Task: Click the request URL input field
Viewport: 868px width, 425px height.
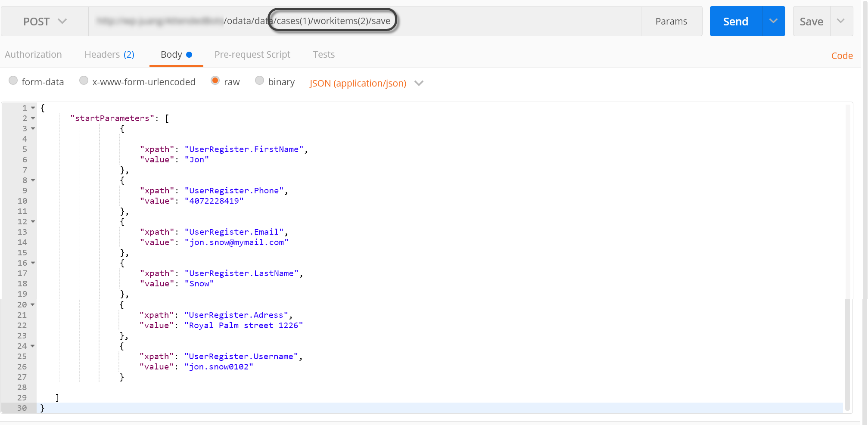Action: coord(364,21)
